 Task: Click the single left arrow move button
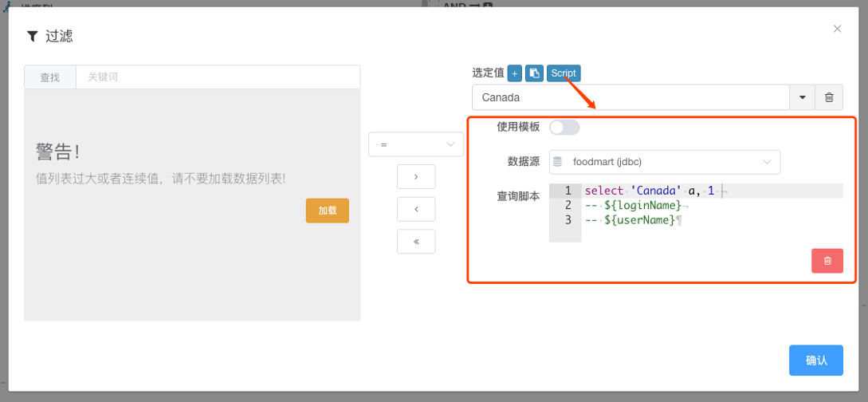[416, 209]
